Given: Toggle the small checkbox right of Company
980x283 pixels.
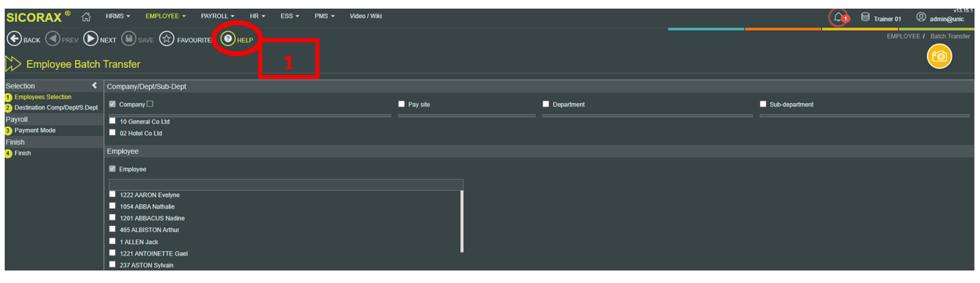Looking at the screenshot, I should (150, 104).
